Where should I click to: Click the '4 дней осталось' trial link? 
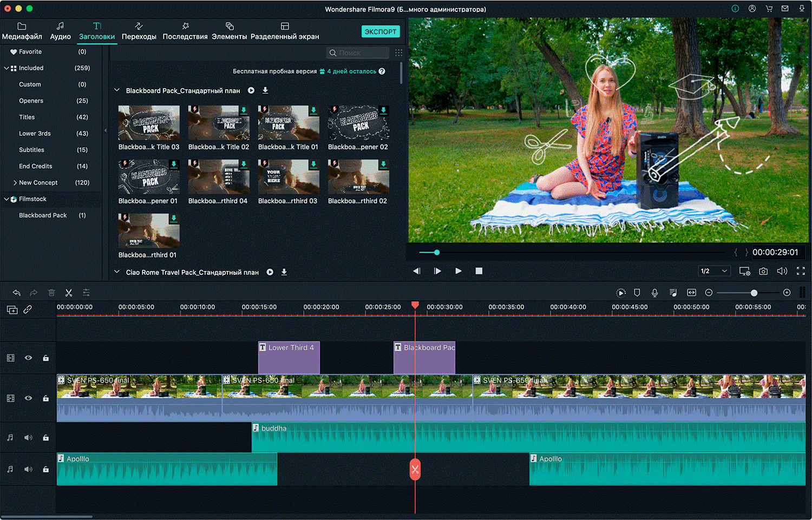point(351,71)
